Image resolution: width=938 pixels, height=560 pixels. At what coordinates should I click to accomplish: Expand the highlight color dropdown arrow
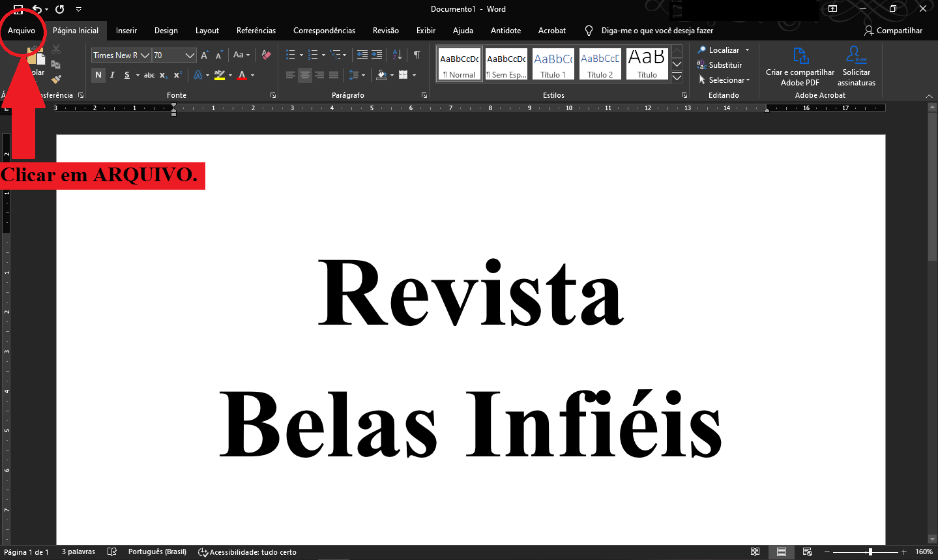click(x=230, y=76)
